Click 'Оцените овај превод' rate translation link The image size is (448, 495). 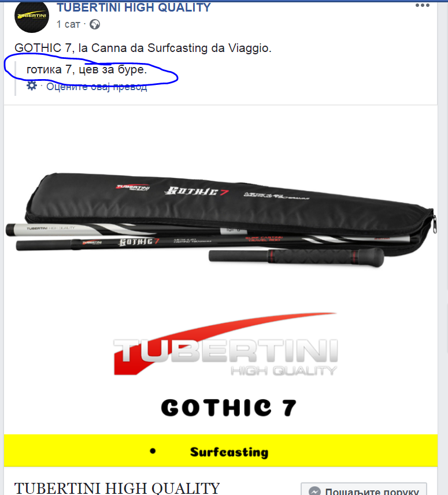[97, 87]
